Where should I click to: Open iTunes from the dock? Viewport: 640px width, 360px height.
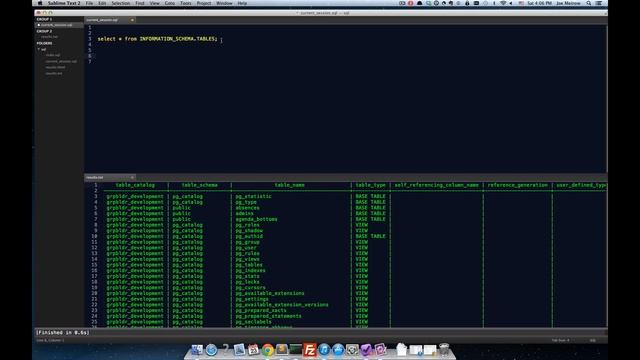coord(324,350)
